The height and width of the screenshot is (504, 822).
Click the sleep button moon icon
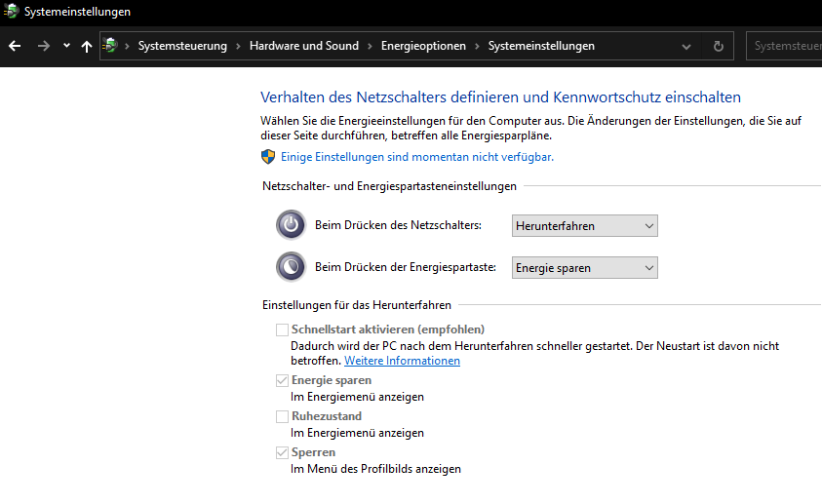[291, 266]
